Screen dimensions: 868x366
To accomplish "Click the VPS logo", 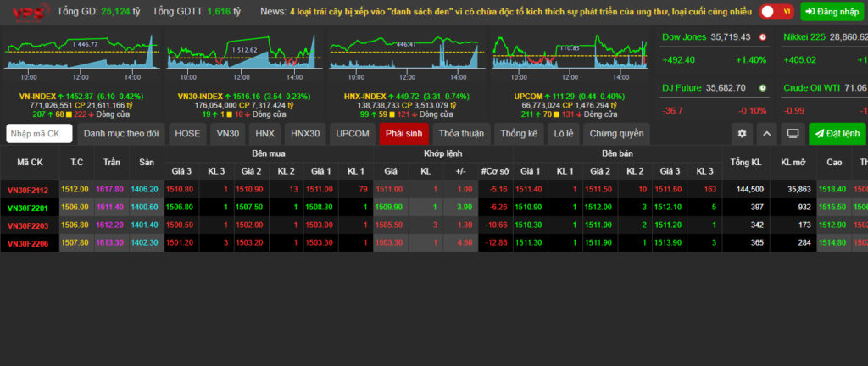I will (x=28, y=12).
